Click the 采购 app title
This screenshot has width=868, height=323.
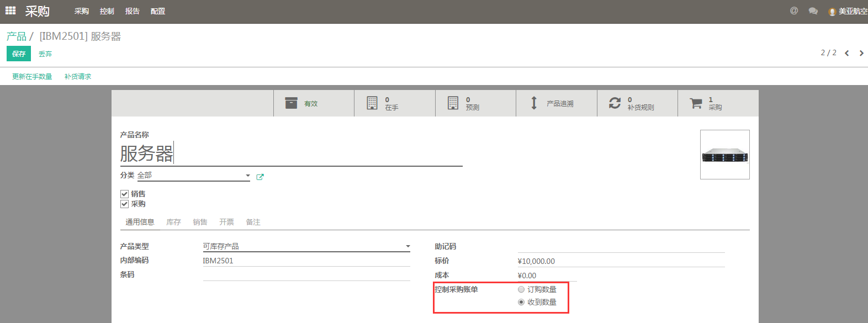37,11
